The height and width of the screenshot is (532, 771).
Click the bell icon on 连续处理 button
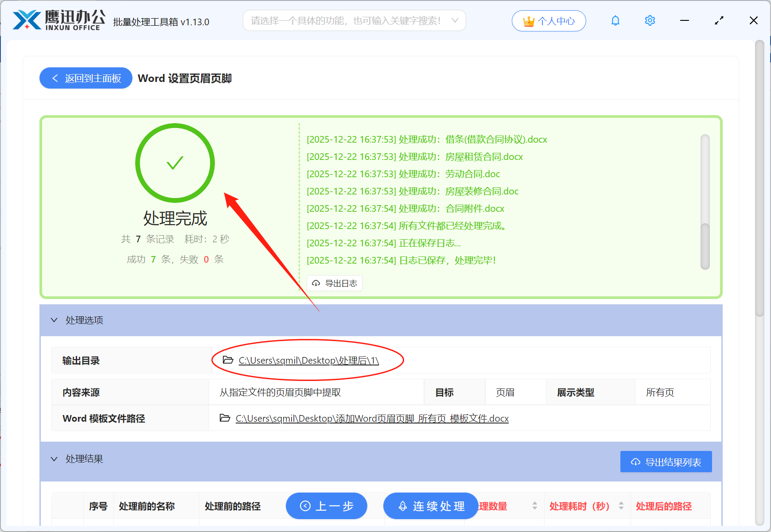point(402,506)
